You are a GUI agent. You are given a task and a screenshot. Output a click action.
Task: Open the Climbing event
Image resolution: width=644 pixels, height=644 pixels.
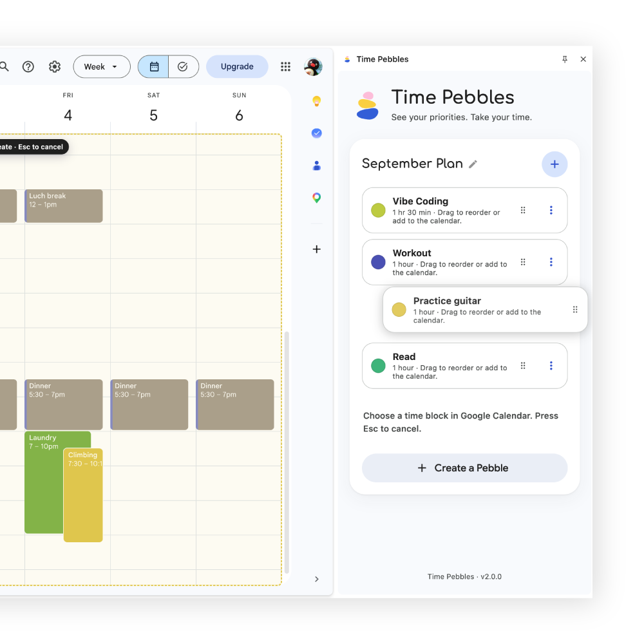pyautogui.click(x=83, y=495)
